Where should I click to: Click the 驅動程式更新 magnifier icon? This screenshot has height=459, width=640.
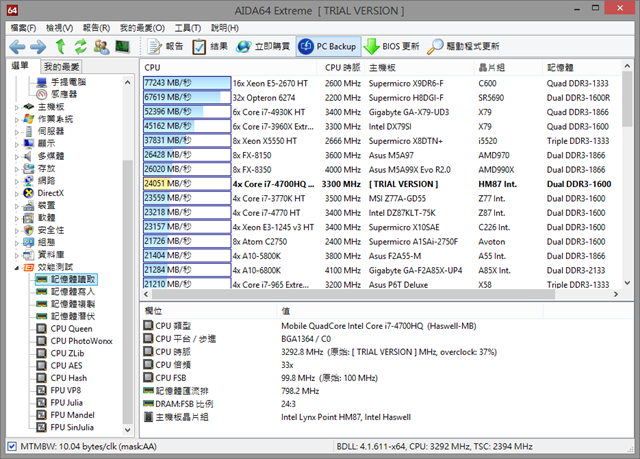click(x=435, y=47)
